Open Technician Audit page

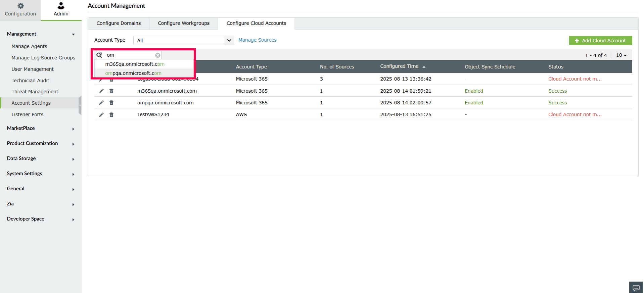click(x=30, y=81)
